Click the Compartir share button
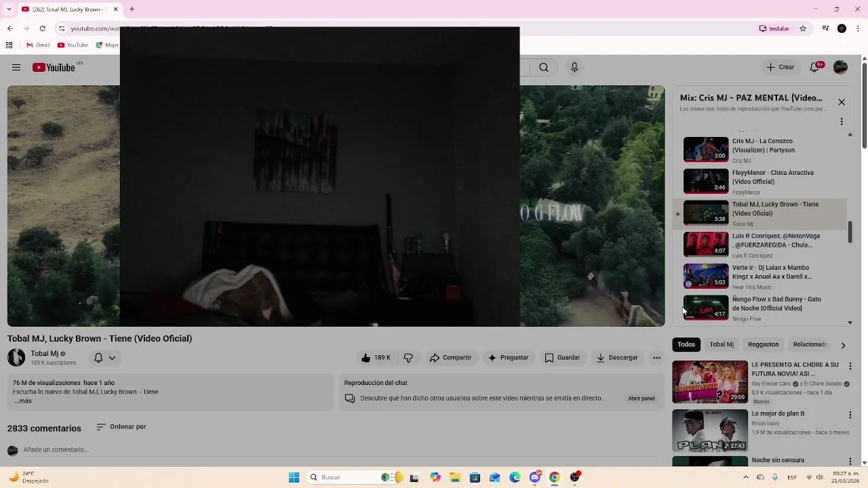This screenshot has width=868, height=488. tap(450, 358)
